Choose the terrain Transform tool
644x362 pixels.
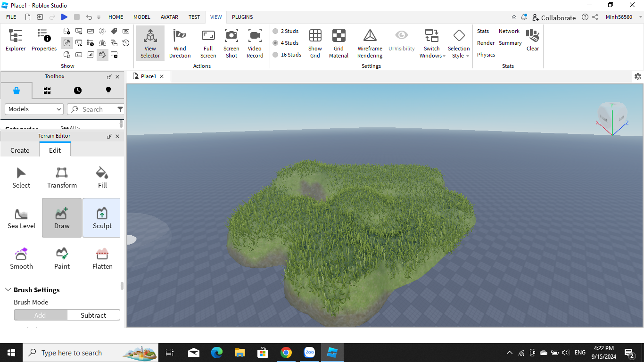click(x=62, y=177)
